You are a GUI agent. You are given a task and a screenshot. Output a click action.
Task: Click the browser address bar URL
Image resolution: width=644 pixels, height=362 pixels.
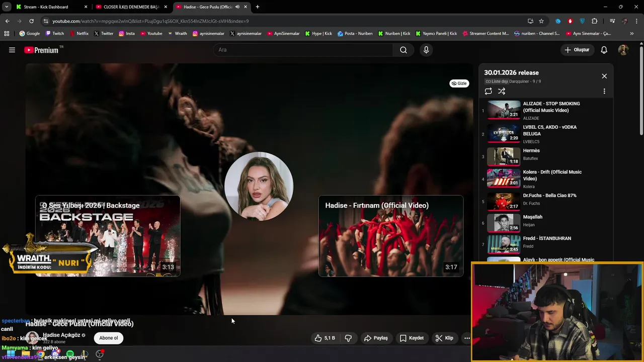[151, 21]
